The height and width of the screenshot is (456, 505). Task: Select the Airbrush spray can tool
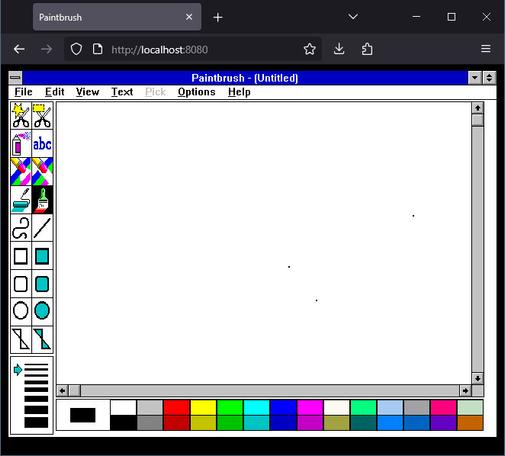tap(21, 144)
